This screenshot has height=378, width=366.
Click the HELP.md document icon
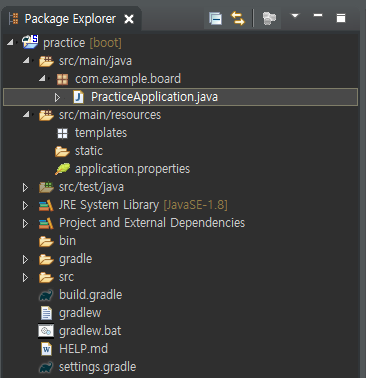point(46,349)
